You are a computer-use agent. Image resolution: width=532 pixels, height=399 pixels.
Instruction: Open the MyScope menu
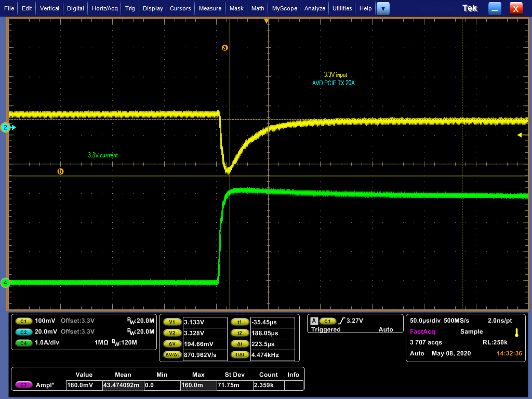[x=284, y=8]
